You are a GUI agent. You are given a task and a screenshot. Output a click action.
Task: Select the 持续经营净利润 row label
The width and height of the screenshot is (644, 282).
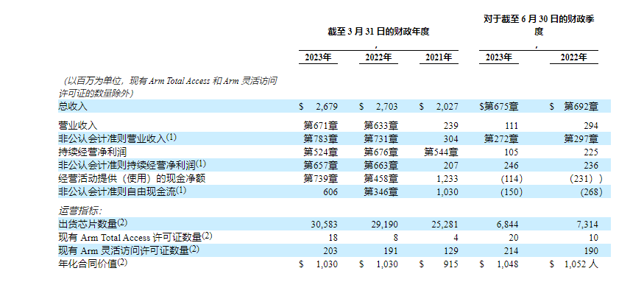(x=93, y=152)
